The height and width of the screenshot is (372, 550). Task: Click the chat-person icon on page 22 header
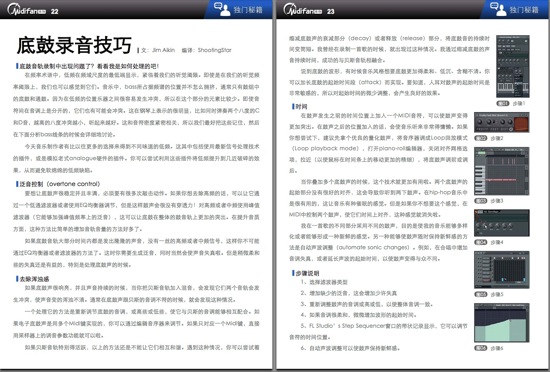pos(222,9)
